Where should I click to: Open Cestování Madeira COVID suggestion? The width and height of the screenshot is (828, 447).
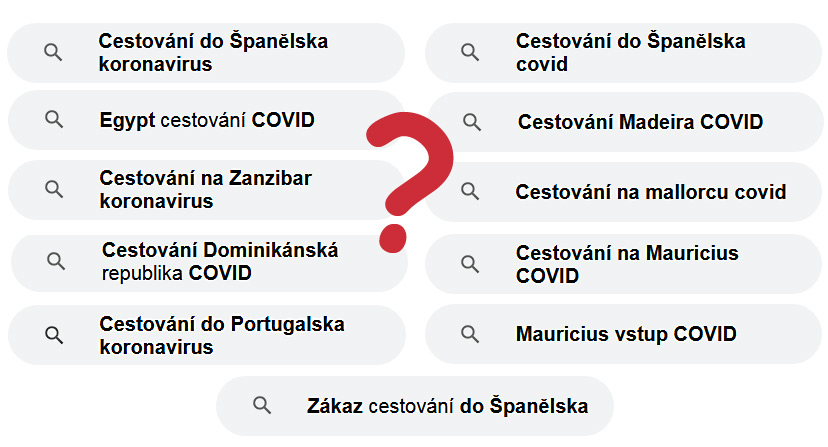[x=640, y=122]
